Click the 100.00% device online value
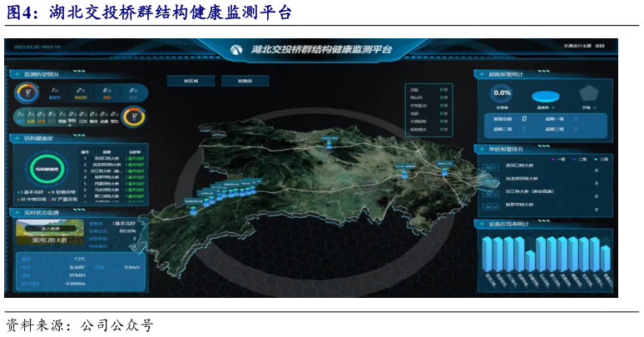Image resolution: width=644 pixels, height=337 pixels. 128,231
